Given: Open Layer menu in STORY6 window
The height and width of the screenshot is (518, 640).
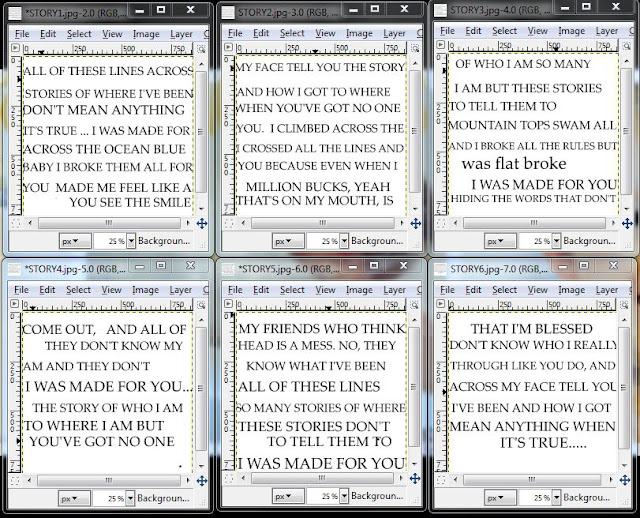Looking at the screenshot, I should pos(607,290).
